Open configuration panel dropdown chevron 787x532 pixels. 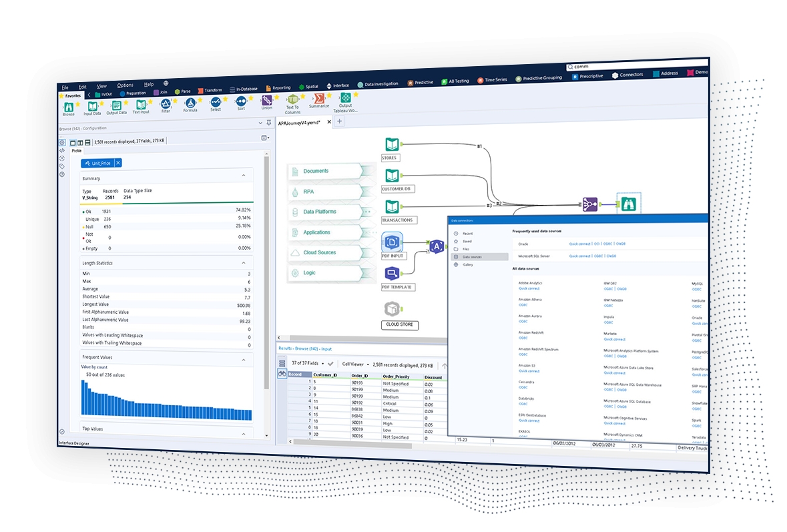[260, 123]
